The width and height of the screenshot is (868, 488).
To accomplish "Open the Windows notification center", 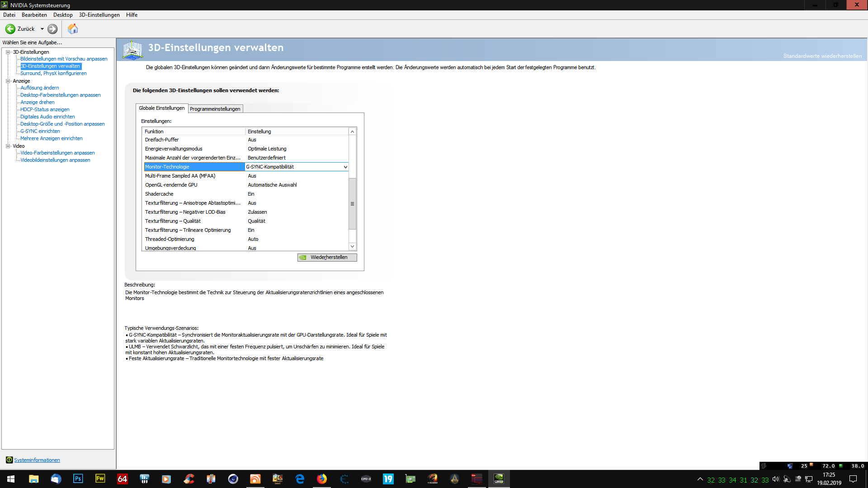I will pyautogui.click(x=853, y=479).
